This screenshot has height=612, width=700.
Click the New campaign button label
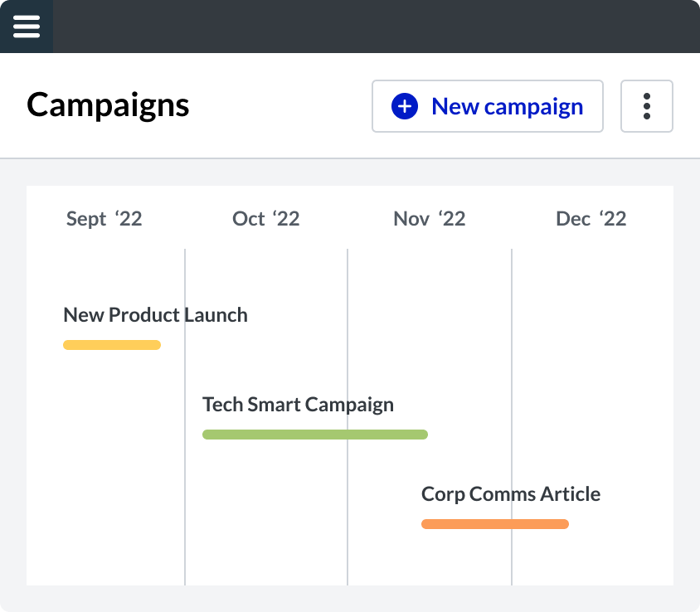[507, 107]
